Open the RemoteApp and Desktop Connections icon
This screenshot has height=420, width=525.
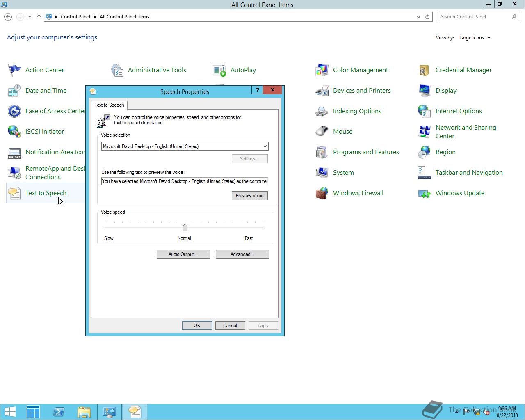coord(14,173)
